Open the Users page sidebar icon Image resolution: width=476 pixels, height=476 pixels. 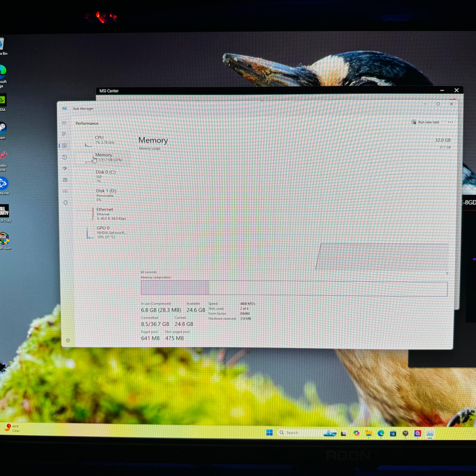click(x=65, y=180)
